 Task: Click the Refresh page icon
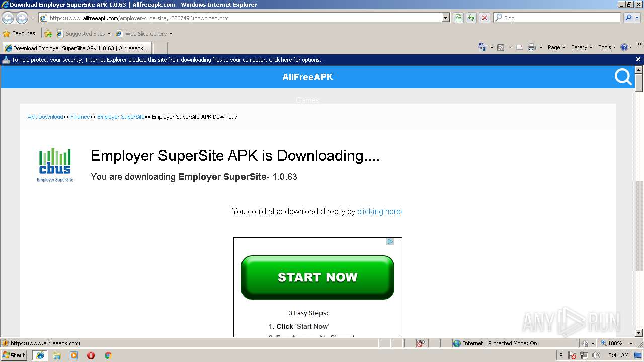point(471,18)
